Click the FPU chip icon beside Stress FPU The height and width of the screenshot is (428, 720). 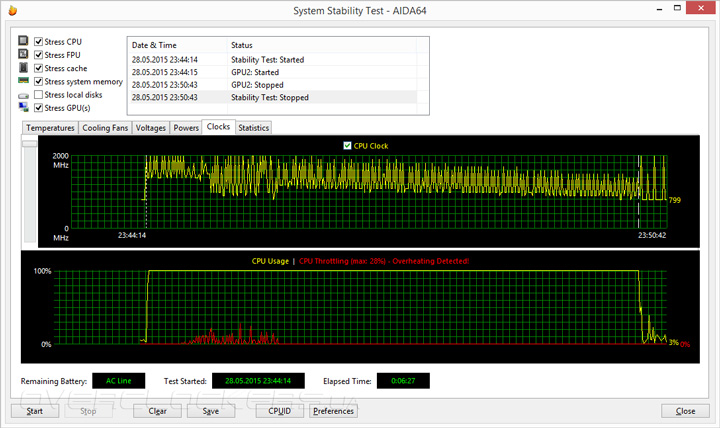tap(23, 54)
